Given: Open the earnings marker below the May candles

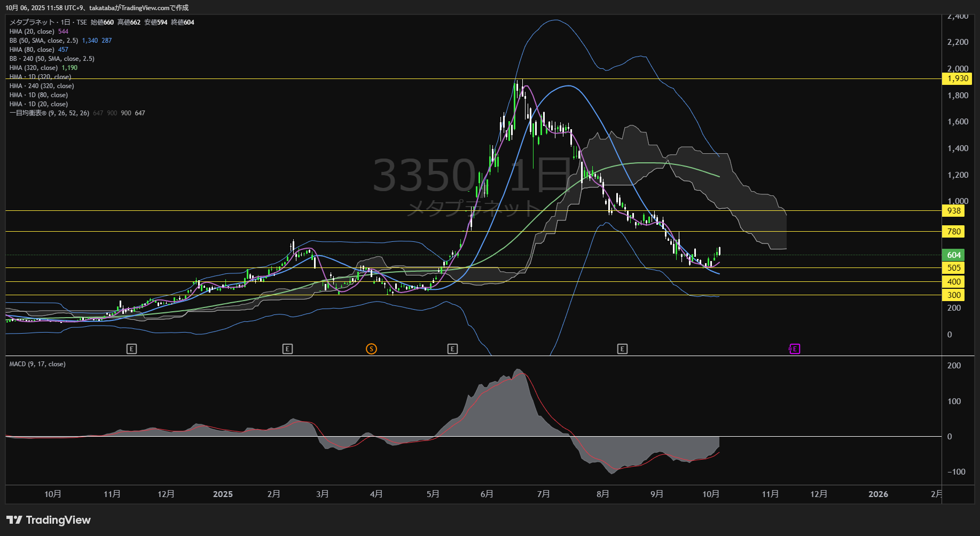Looking at the screenshot, I should point(452,349).
